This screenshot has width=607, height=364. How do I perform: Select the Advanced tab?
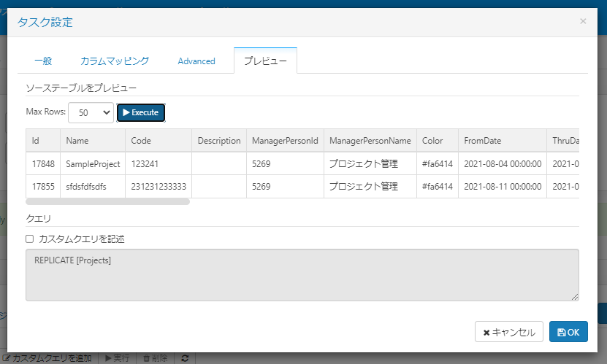(x=196, y=61)
